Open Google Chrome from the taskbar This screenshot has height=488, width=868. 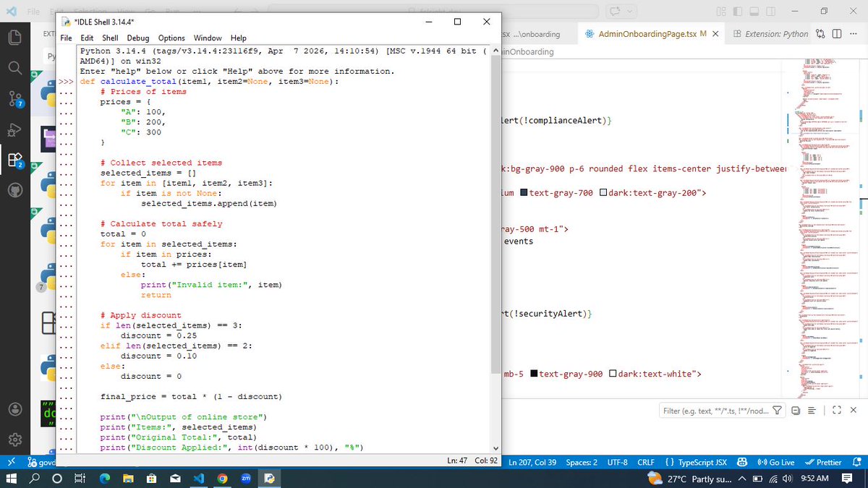click(x=222, y=479)
